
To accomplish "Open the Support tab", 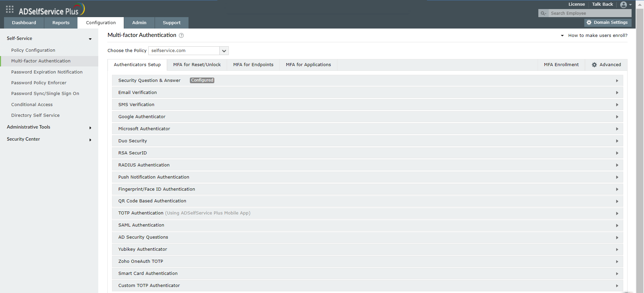I will (x=172, y=23).
